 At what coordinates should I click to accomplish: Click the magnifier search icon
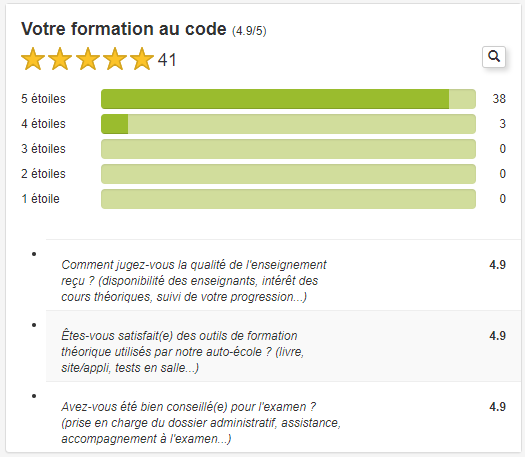(494, 57)
